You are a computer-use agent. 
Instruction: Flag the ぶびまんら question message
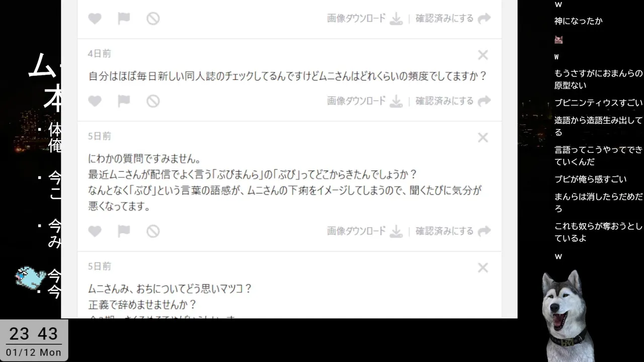(124, 231)
